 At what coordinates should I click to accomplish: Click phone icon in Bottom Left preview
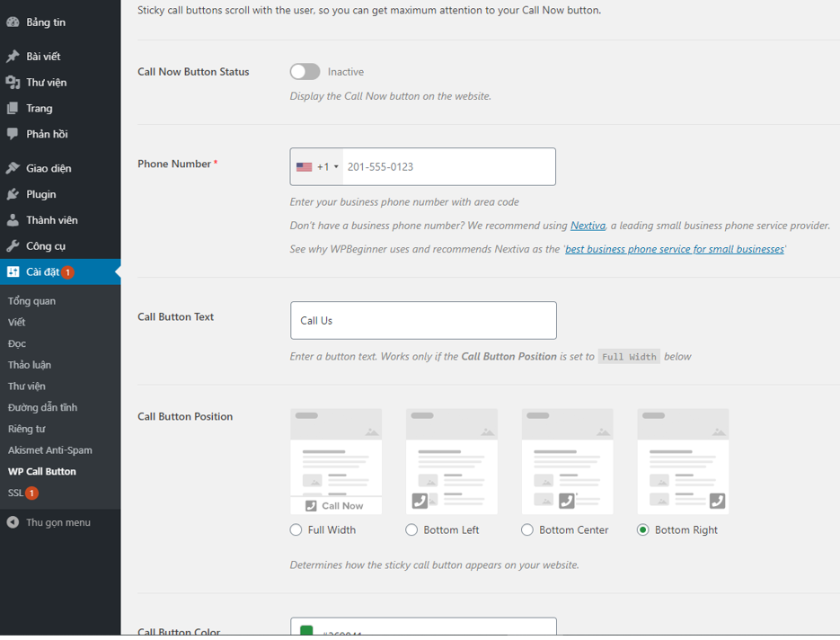click(x=420, y=502)
